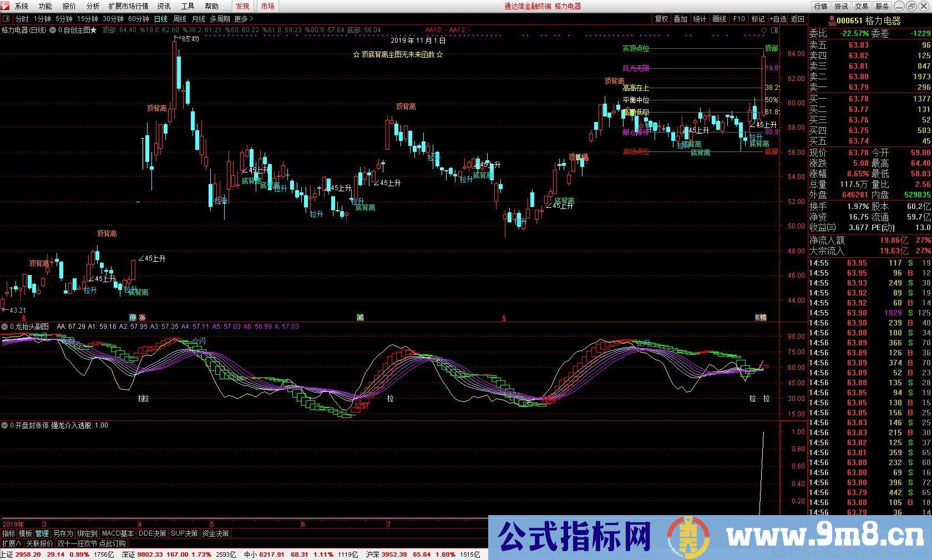Switch to 交易 top-right tab
This screenshot has width=932, height=560.
(862, 6)
